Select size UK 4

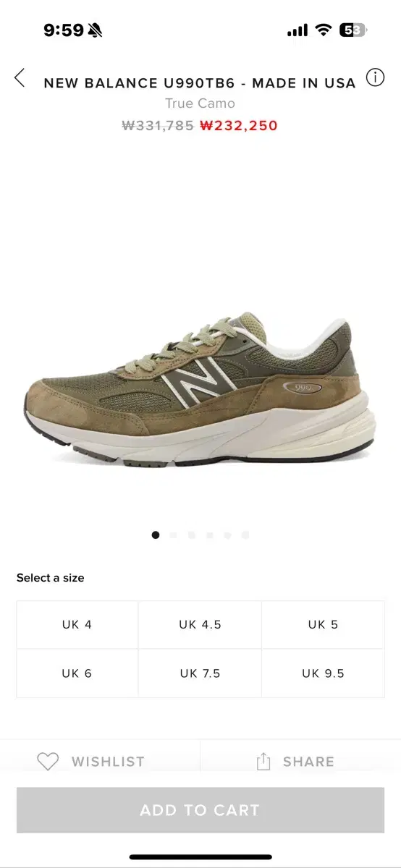77,625
